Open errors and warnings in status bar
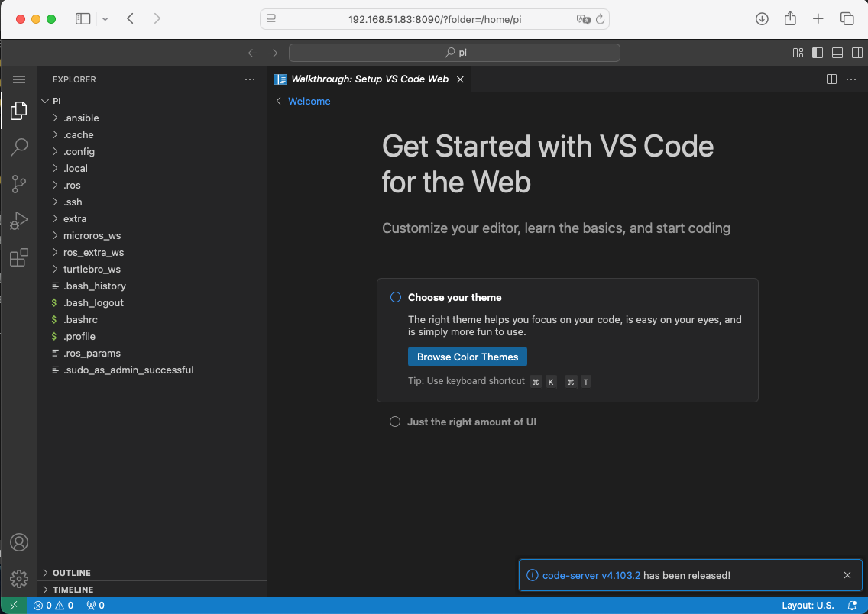 tap(53, 605)
